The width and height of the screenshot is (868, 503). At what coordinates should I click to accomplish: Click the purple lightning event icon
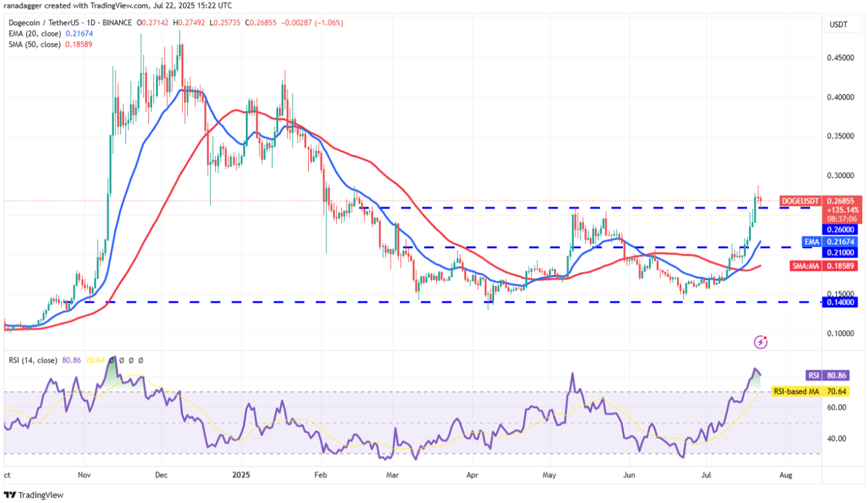click(x=761, y=341)
